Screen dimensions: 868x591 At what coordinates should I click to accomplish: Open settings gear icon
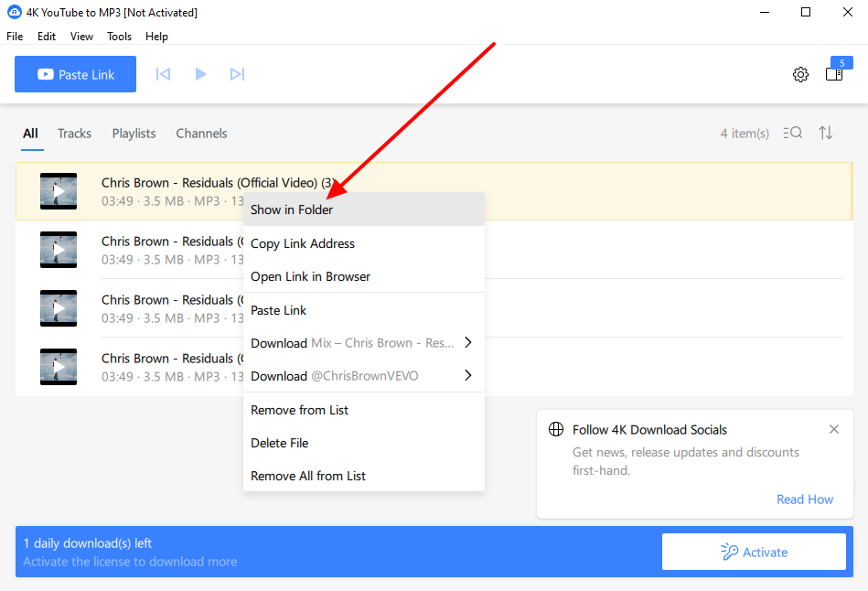coord(800,74)
